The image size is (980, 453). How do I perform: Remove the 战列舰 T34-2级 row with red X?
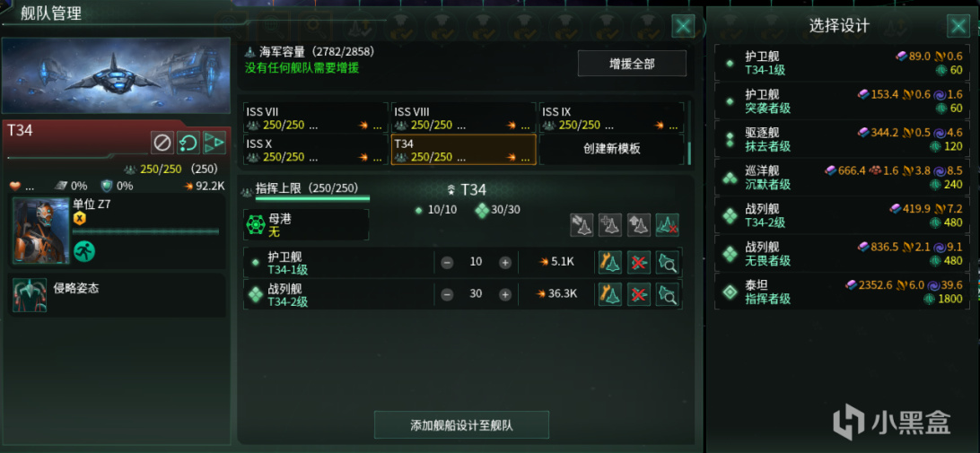[x=639, y=293]
